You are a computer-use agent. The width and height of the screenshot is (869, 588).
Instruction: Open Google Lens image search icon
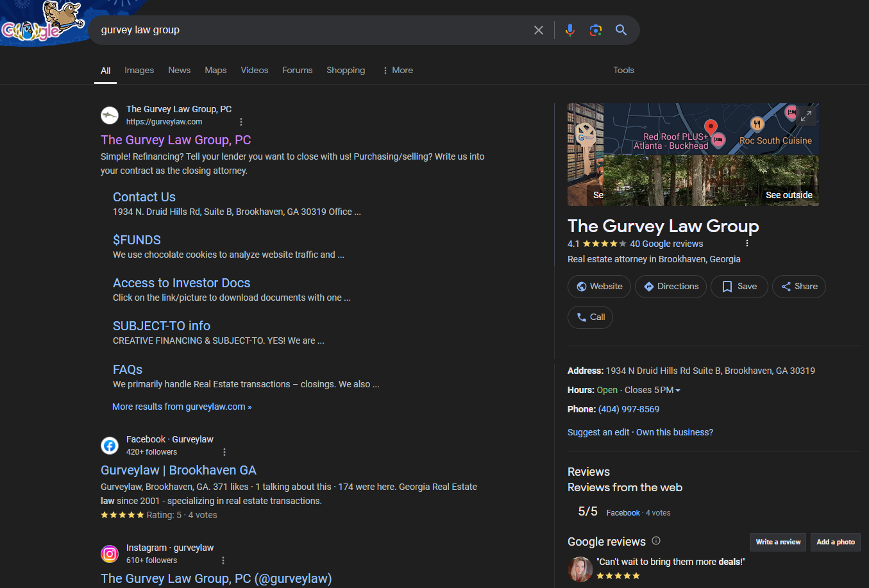[x=596, y=30]
